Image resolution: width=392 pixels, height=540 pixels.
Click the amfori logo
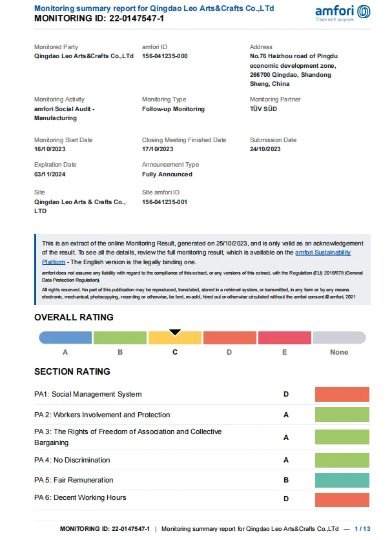[343, 13]
